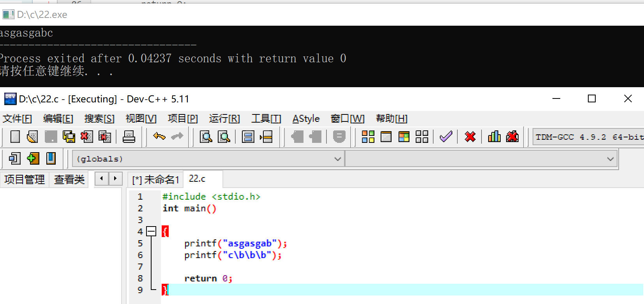Image resolution: width=644 pixels, height=304 pixels.
Task: Click the Dev-C++ title bar app icon
Action: (x=10, y=99)
